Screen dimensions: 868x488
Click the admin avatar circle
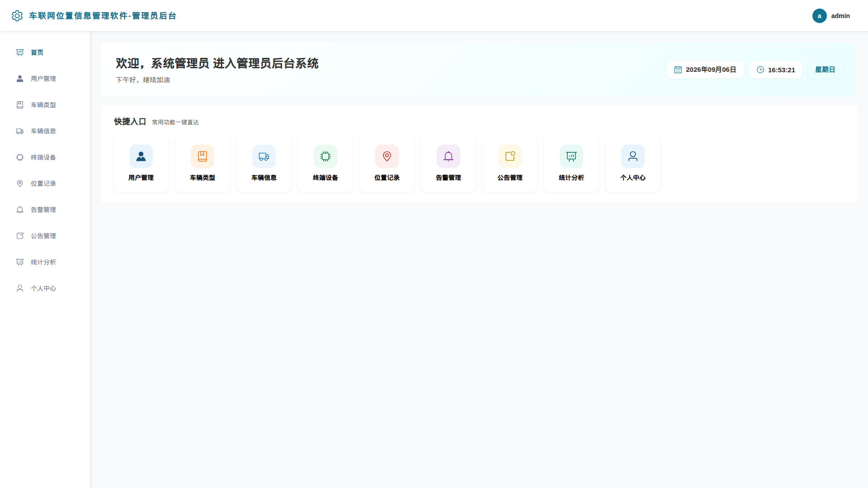820,16
